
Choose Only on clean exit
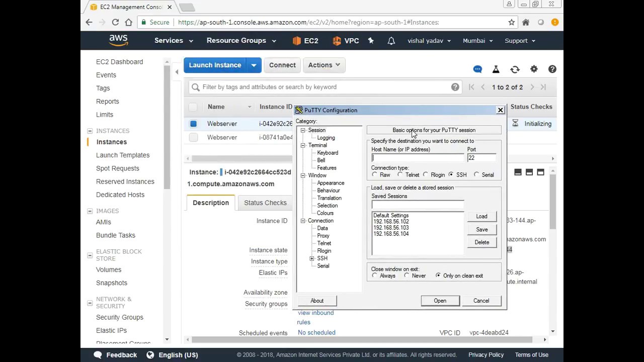(438, 276)
